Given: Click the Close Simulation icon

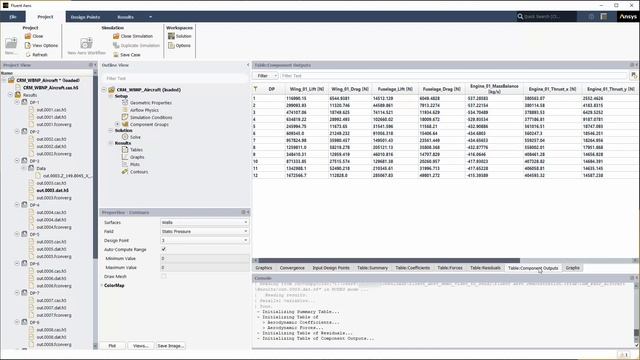Looking at the screenshot, I should 116,36.
